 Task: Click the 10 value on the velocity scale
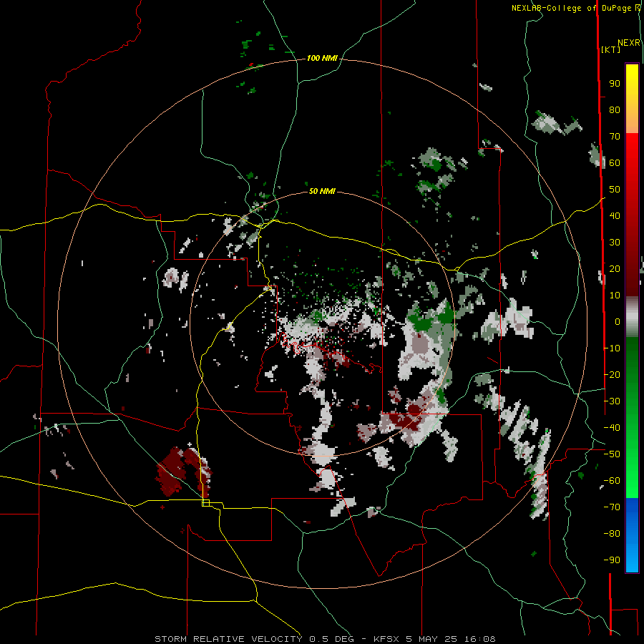pos(615,296)
